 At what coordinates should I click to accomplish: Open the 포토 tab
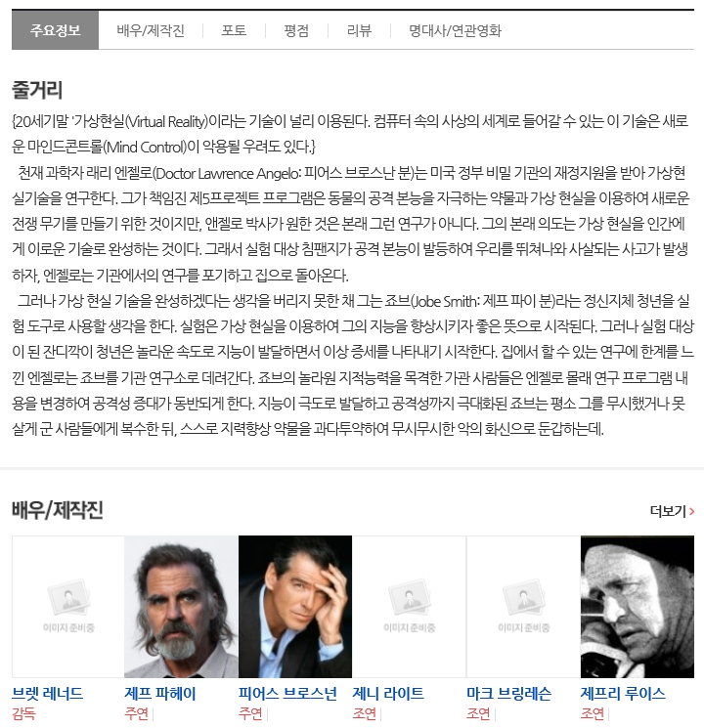pos(234,30)
